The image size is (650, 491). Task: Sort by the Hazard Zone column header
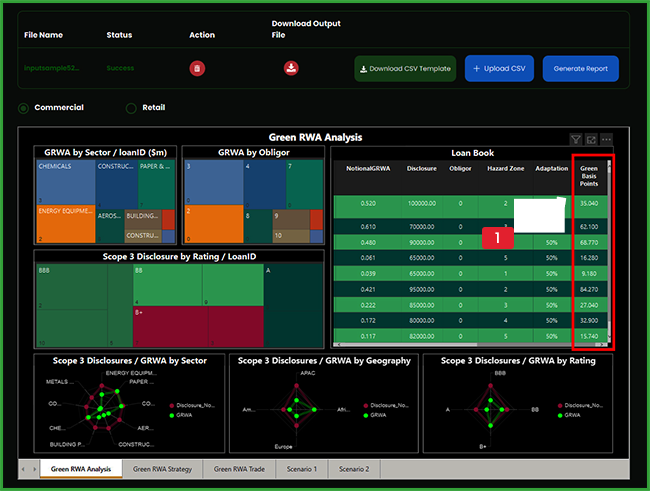pyautogui.click(x=505, y=168)
